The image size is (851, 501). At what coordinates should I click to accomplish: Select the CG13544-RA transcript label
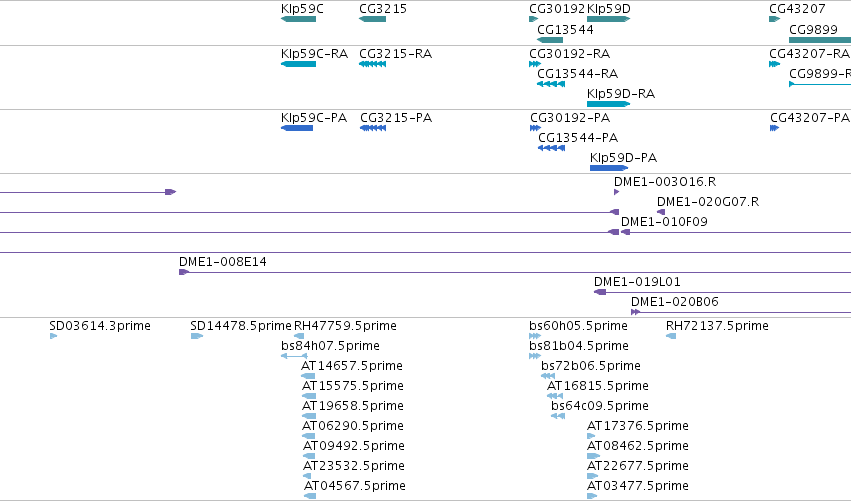point(577,73)
